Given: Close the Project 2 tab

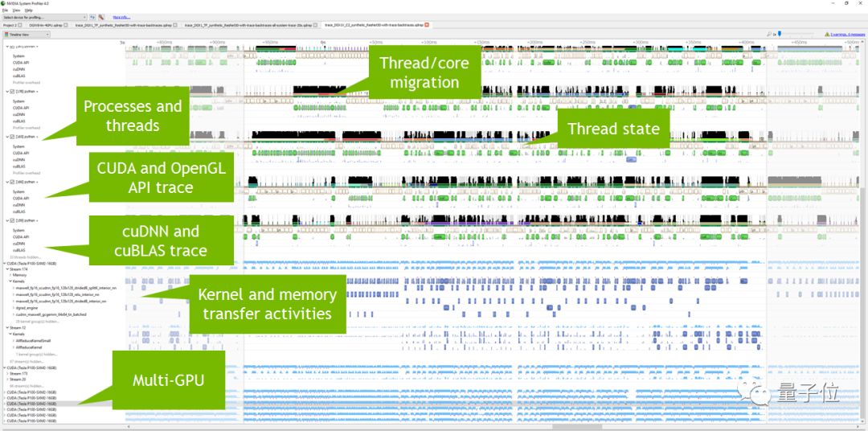Looking at the screenshot, I should [20, 25].
